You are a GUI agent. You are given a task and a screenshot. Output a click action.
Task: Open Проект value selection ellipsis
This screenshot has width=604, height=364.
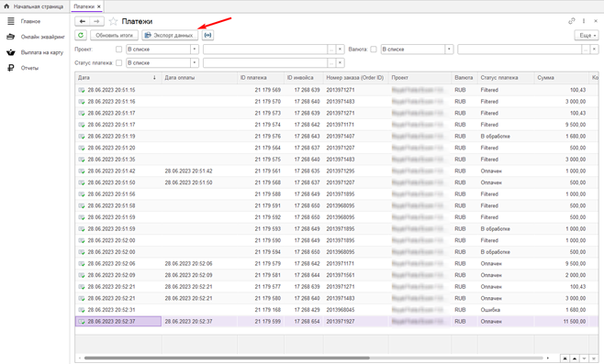point(331,50)
